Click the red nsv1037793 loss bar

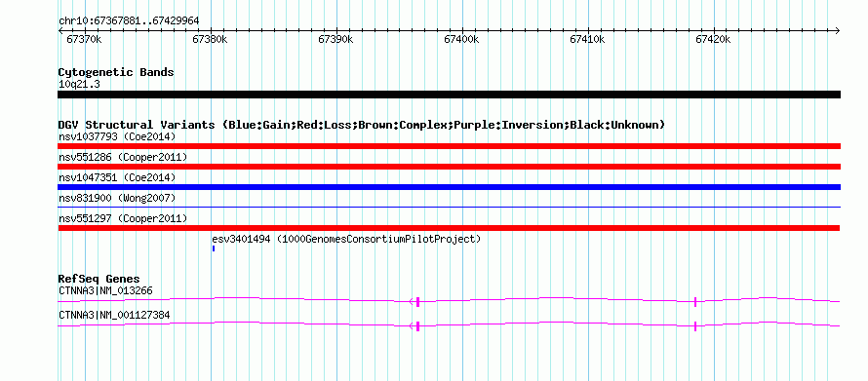[449, 146]
